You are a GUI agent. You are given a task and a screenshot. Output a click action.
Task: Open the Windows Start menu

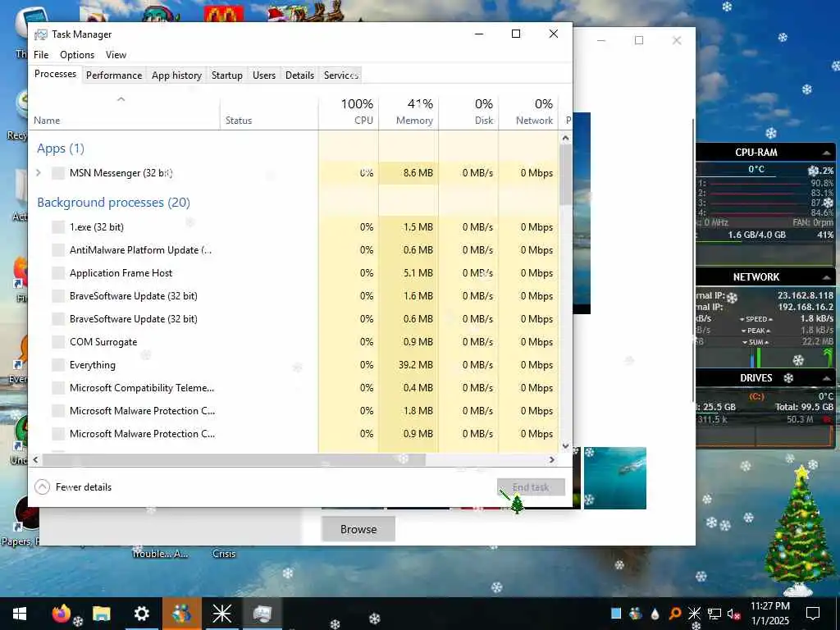coord(20,614)
